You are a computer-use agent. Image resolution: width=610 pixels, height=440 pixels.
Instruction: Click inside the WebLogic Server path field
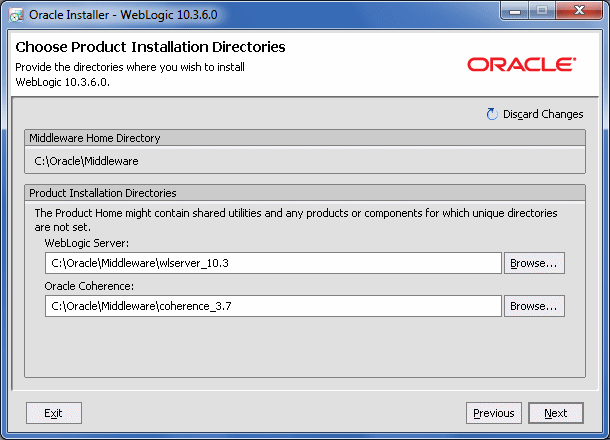272,263
